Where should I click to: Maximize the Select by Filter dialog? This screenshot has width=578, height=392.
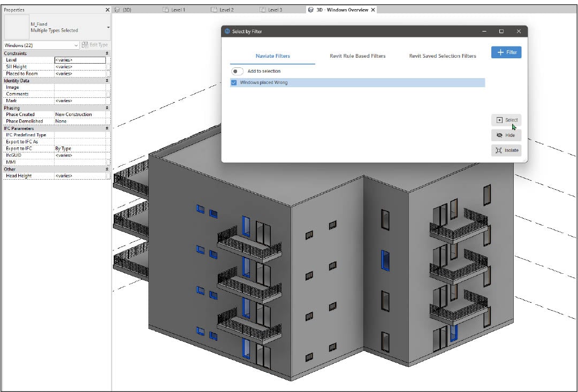pos(501,32)
